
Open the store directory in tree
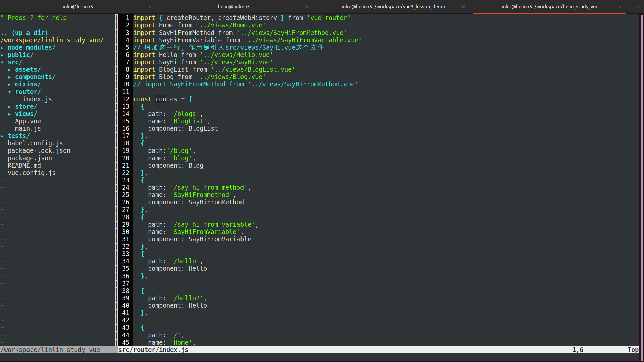coord(26,107)
